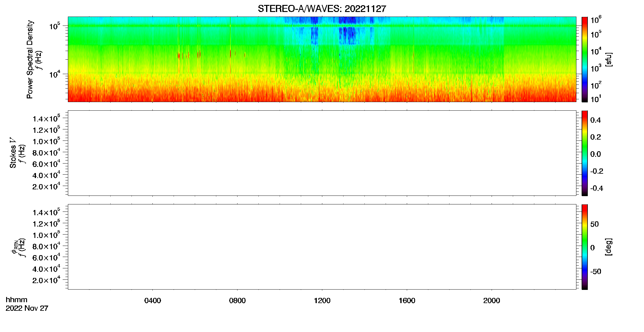Click the red burst spot near 0600
The width and height of the screenshot is (644, 332).
[199, 54]
